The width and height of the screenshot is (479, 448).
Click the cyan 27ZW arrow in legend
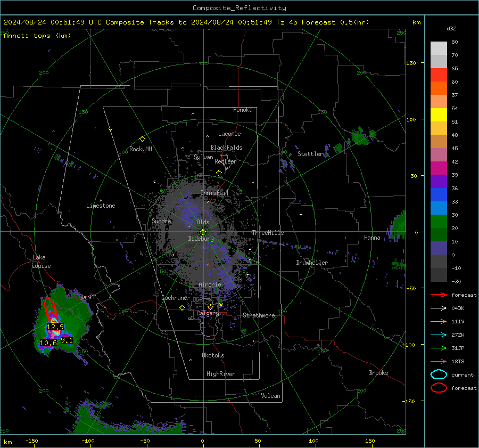click(439, 335)
